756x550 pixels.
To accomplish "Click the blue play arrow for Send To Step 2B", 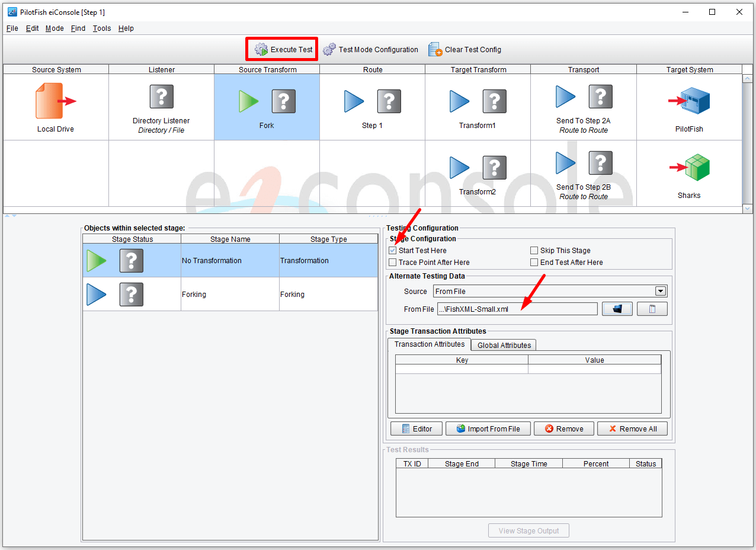I will pyautogui.click(x=566, y=163).
